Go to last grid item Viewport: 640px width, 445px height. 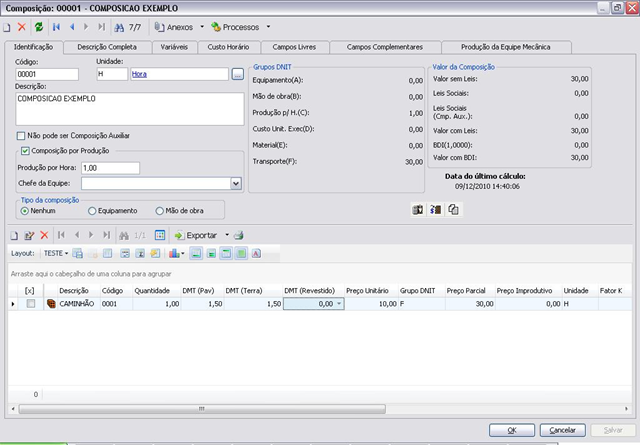107,235
